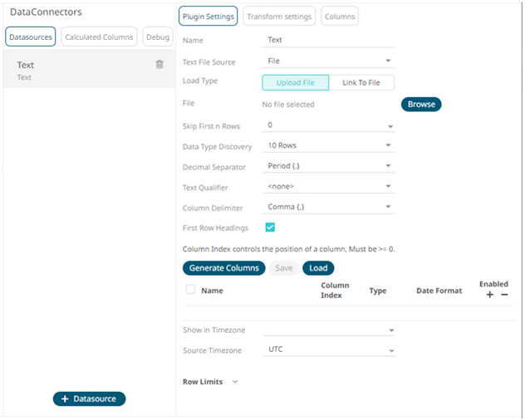This screenshot has width=525, height=420.
Task: Open the Text File Source dropdown
Action: [329, 61]
